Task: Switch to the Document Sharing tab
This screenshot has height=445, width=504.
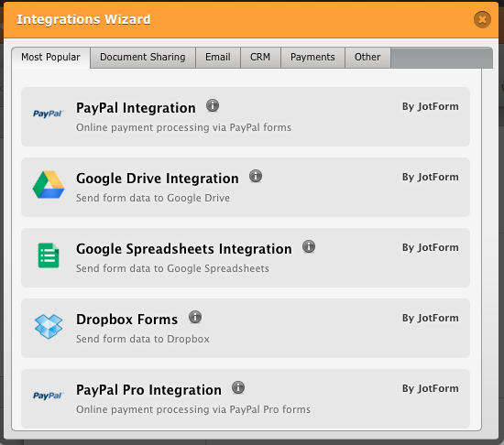Action: tap(143, 58)
